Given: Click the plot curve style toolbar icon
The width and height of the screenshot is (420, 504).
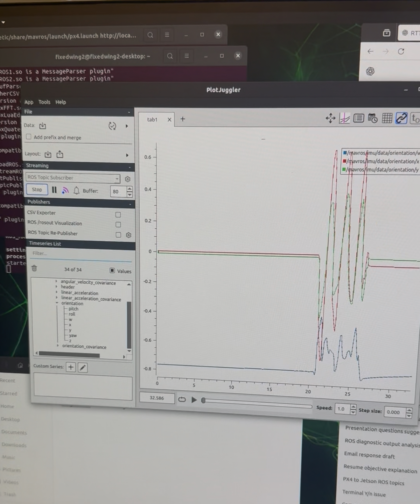Looking at the screenshot, I should click(x=345, y=118).
